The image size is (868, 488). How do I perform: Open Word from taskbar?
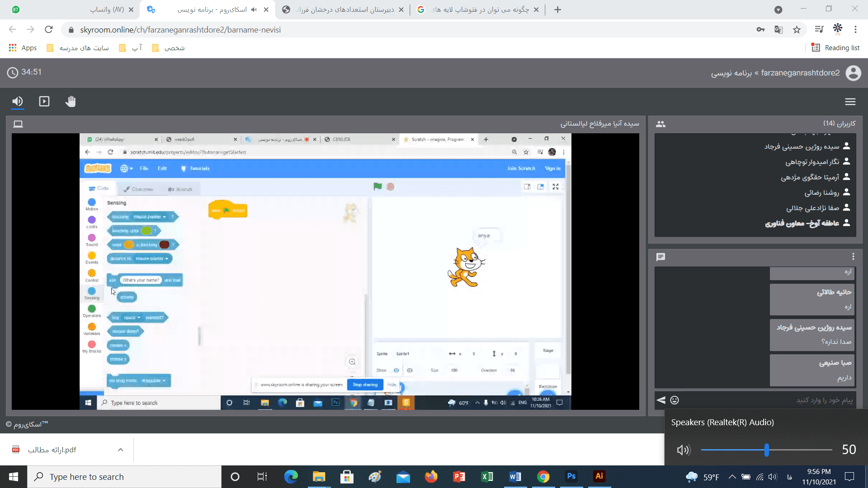point(515,477)
